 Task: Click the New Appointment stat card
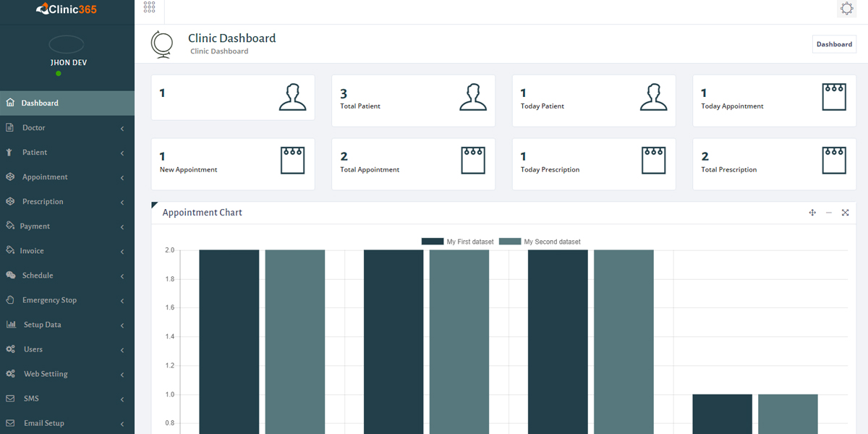(232, 164)
